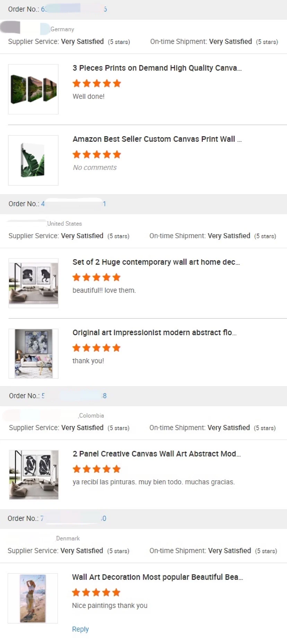Screen dimensions: 287x644
Task: Click '2 Panel Creative Canvas Wall Art' title
Action: coord(156,454)
